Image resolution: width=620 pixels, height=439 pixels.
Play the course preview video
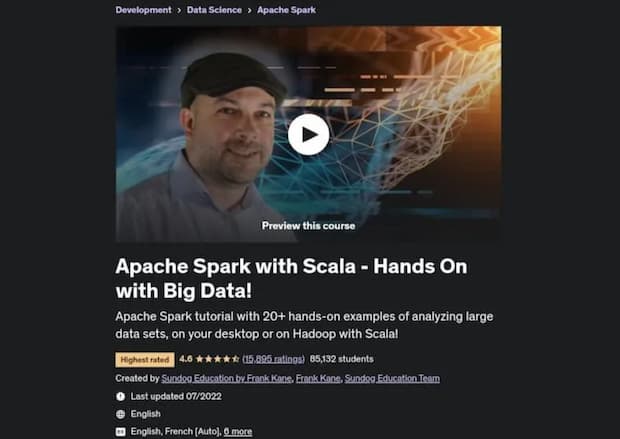tap(308, 134)
